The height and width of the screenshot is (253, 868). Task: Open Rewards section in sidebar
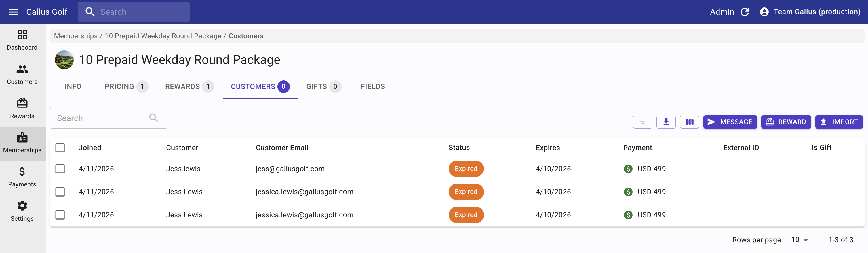pos(22,109)
